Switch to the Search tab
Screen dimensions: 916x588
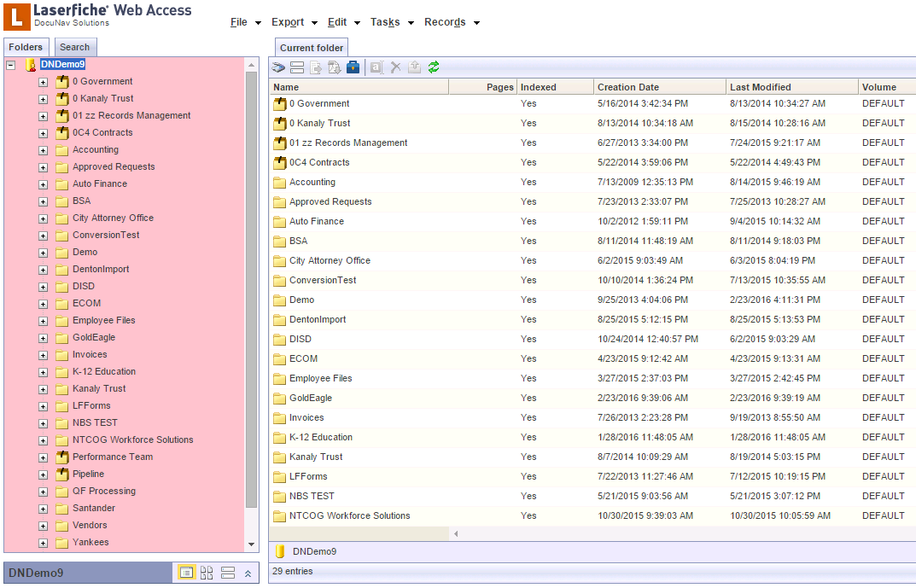pyautogui.click(x=75, y=48)
